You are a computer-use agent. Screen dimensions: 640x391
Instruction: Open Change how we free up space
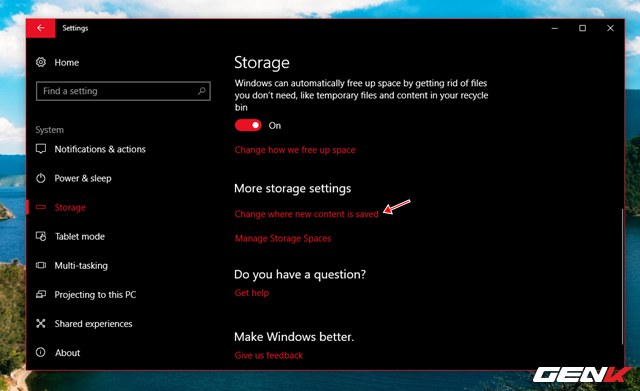(295, 150)
